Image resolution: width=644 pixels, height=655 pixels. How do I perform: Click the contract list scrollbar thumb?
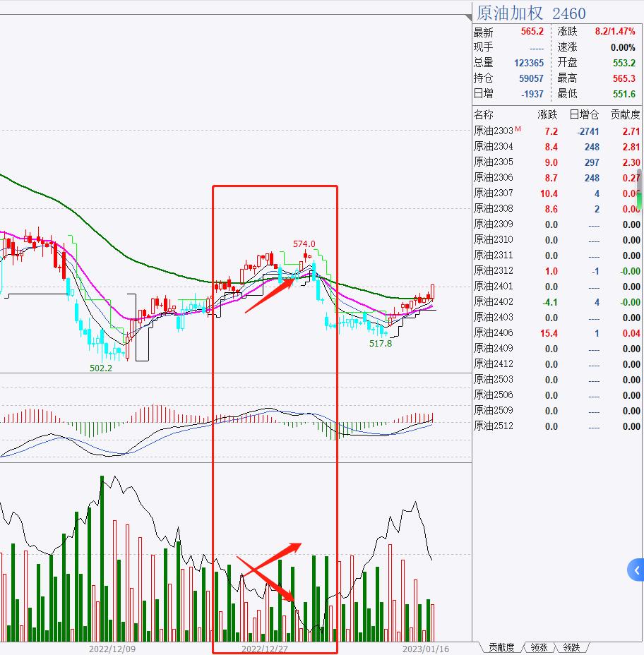[x=639, y=190]
